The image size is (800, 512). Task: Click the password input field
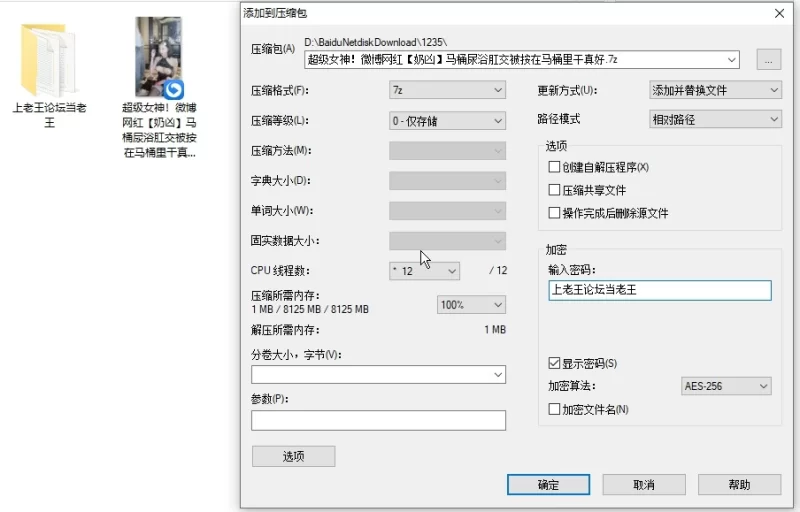click(660, 290)
